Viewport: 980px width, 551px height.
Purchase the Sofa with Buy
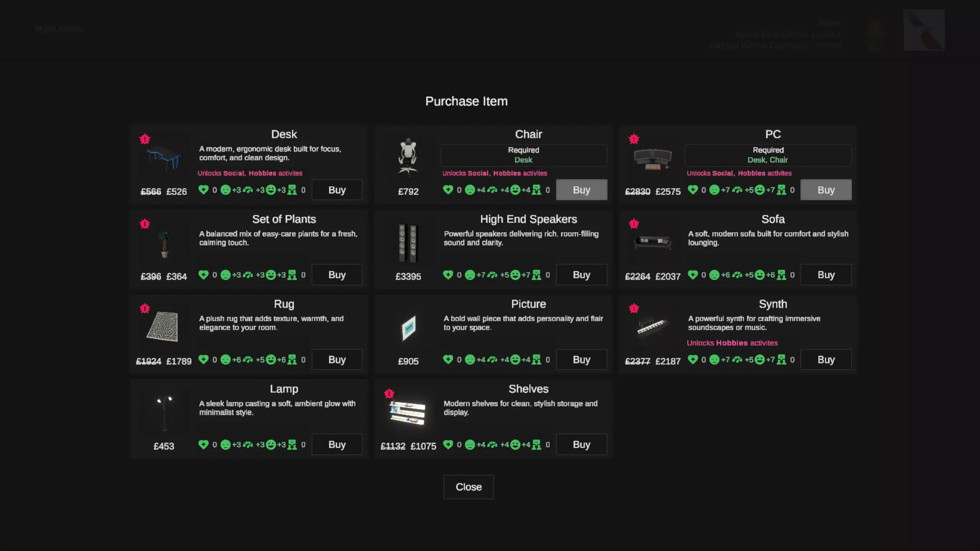pyautogui.click(x=826, y=275)
